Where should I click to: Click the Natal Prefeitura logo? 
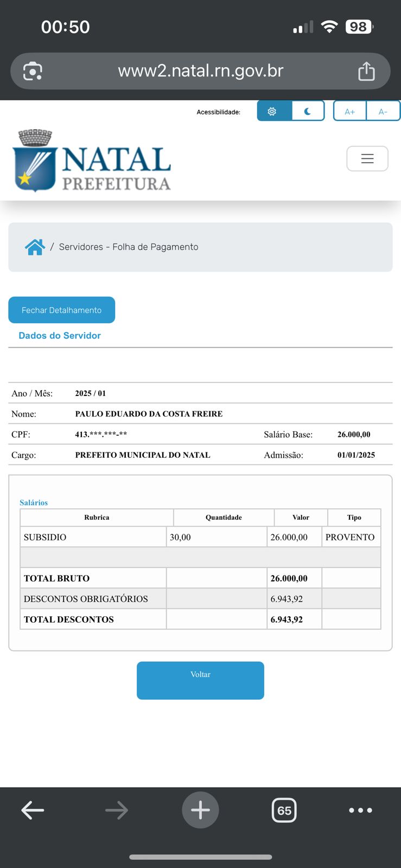92,161
